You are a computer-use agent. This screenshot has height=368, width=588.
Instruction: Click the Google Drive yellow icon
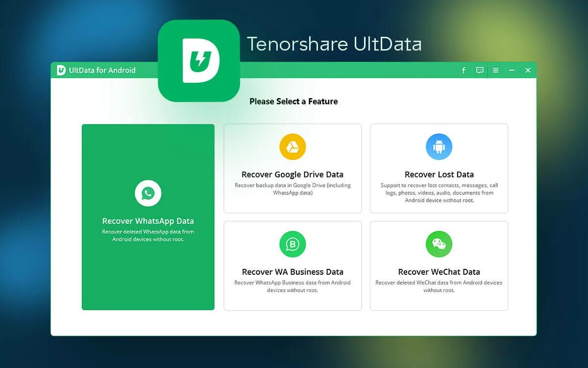pyautogui.click(x=293, y=147)
